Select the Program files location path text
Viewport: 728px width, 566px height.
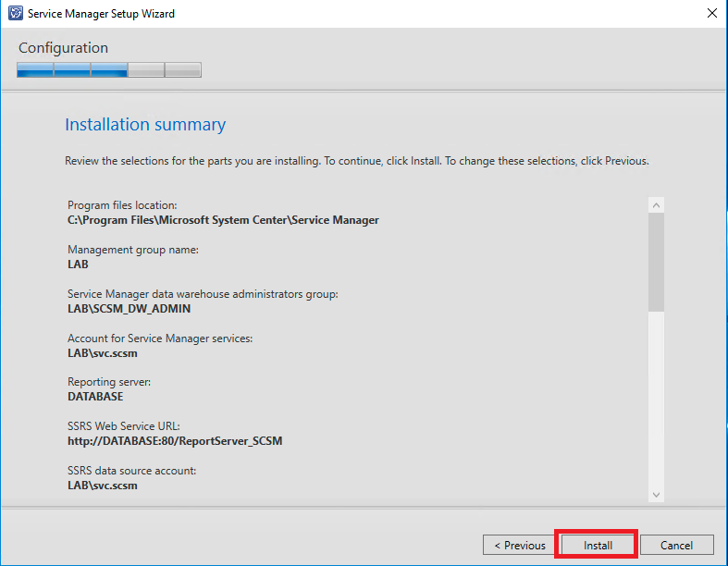(223, 220)
